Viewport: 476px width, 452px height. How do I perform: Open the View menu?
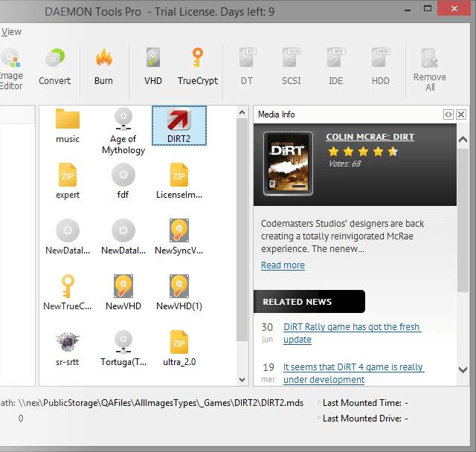click(11, 31)
